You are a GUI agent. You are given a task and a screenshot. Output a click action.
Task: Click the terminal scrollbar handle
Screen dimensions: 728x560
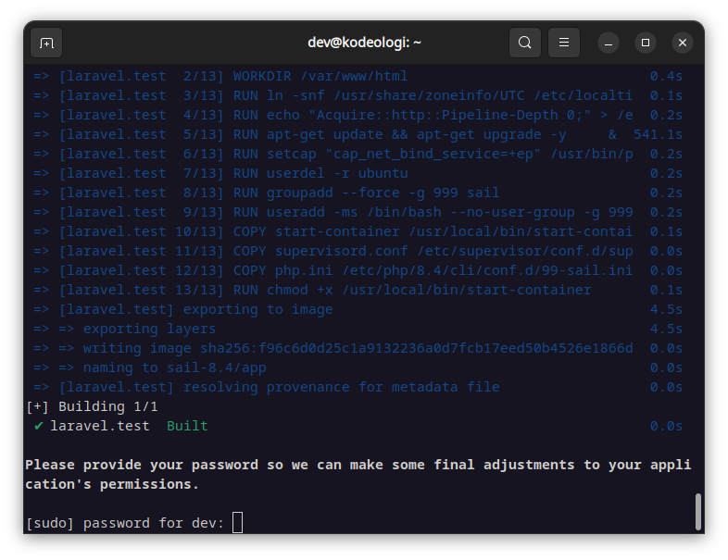click(x=697, y=511)
